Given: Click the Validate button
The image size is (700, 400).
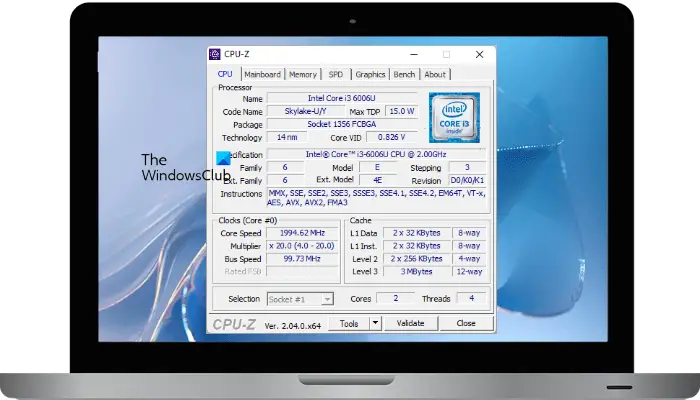Looking at the screenshot, I should pos(410,324).
